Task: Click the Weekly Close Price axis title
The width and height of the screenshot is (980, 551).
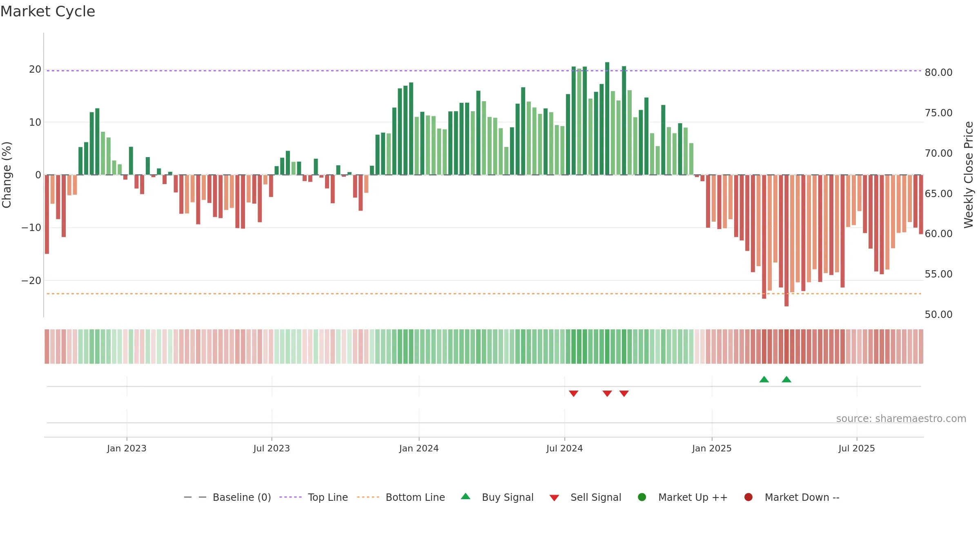Action: [969, 175]
